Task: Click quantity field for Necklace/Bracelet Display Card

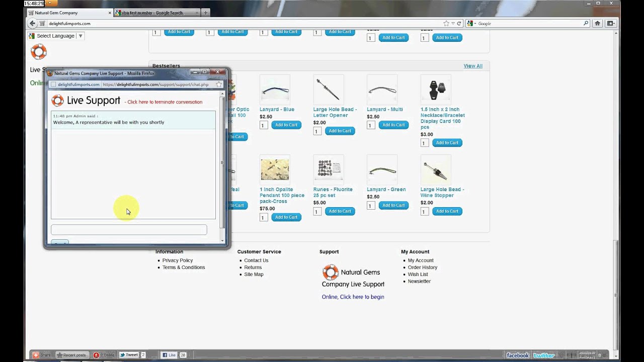Action: 424,143
